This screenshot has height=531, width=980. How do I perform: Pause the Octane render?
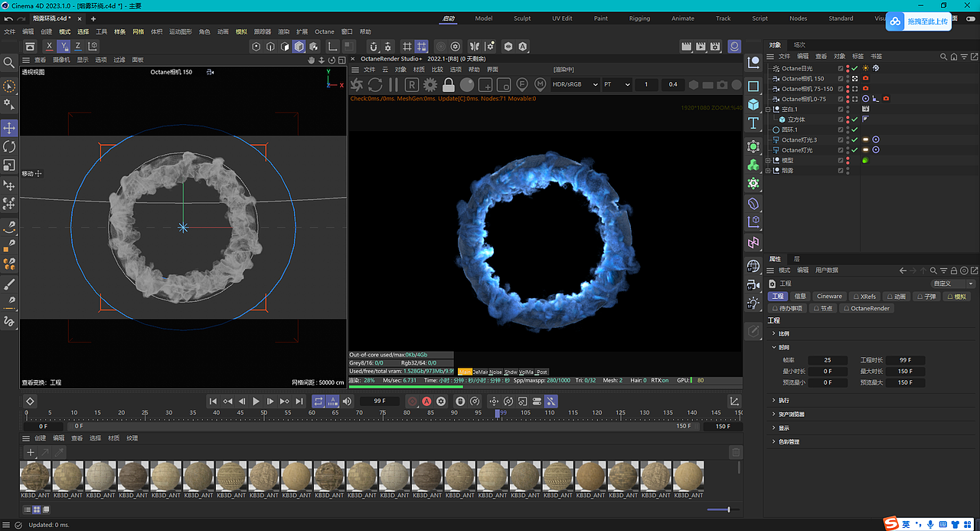click(394, 84)
